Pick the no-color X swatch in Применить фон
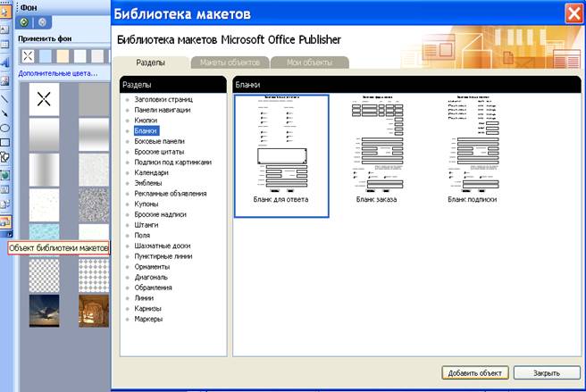586x392 pixels. 28,56
